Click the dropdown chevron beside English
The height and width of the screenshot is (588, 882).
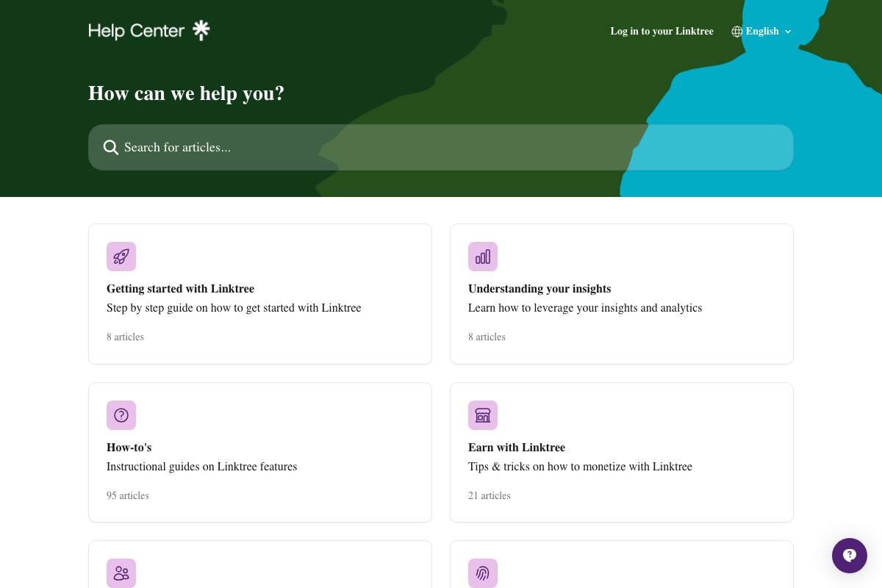pyautogui.click(x=788, y=32)
